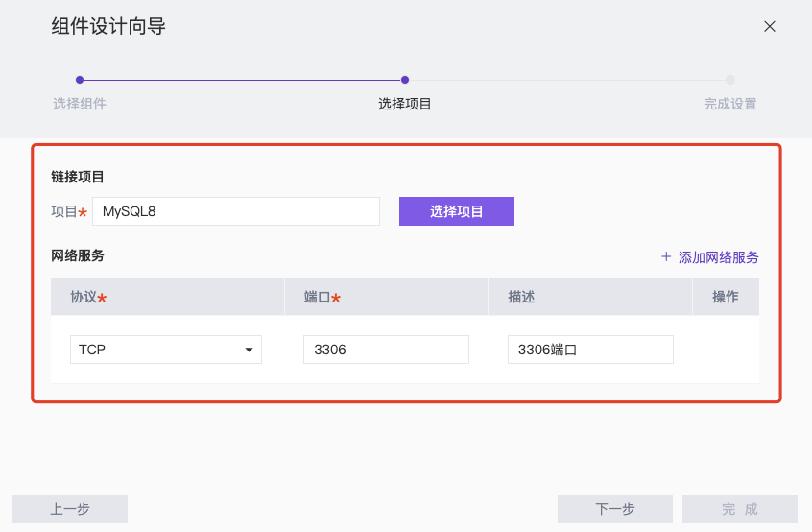Viewport: 812px width, 532px height.
Task: Click the first step dot in progress bar
Action: pos(80,80)
